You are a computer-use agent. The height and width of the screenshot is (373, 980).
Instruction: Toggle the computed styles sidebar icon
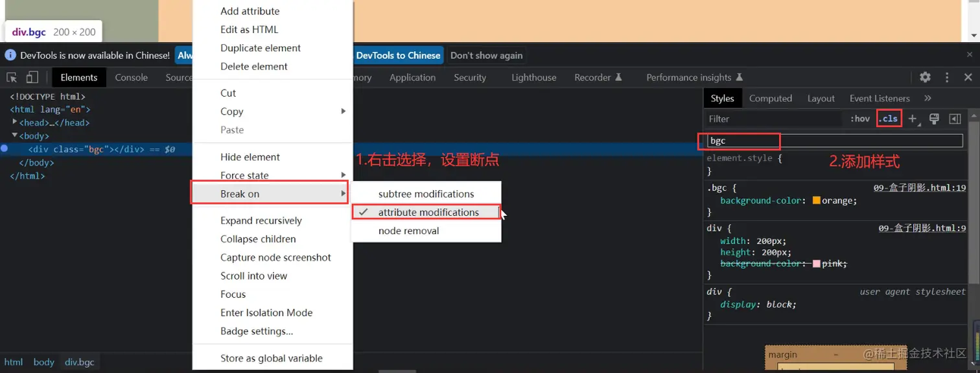[x=955, y=119]
